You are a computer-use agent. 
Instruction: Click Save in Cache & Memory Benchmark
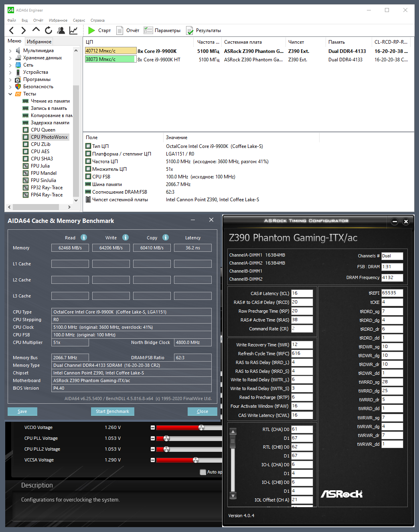[22, 411]
